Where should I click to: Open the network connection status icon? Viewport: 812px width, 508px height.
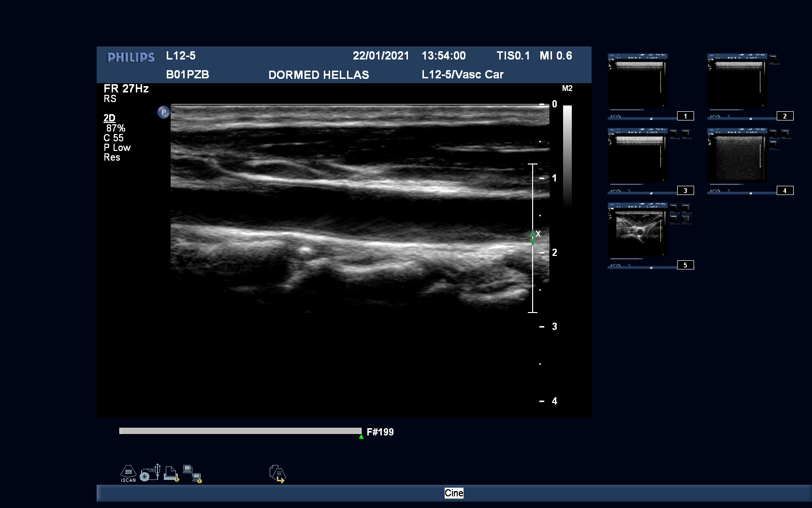(x=192, y=474)
